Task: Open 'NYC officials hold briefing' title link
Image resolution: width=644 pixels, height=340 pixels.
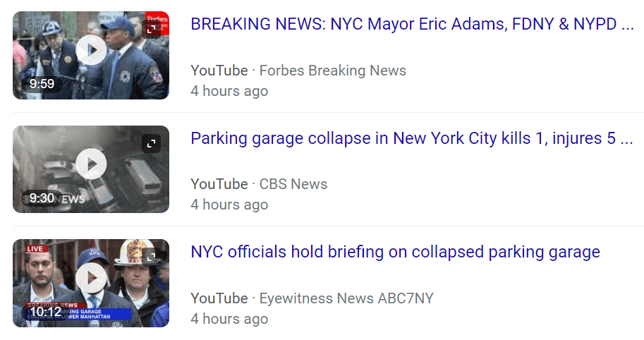Action: (x=395, y=252)
